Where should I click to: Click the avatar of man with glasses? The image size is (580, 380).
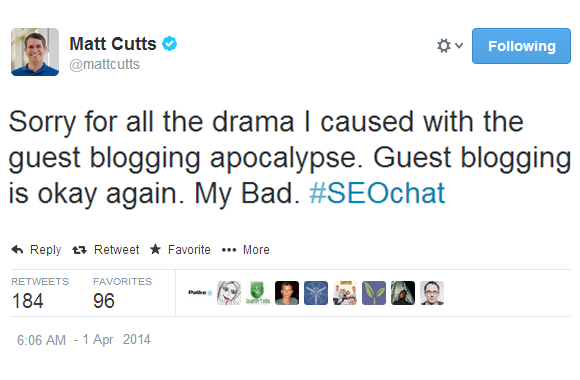(432, 293)
